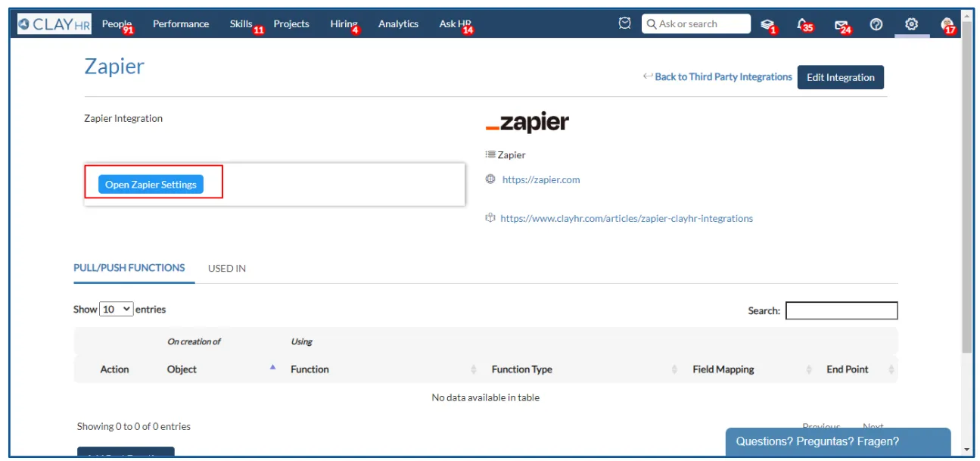Click the ClayHR logo
Image resolution: width=980 pixels, height=461 pixels.
click(x=54, y=24)
